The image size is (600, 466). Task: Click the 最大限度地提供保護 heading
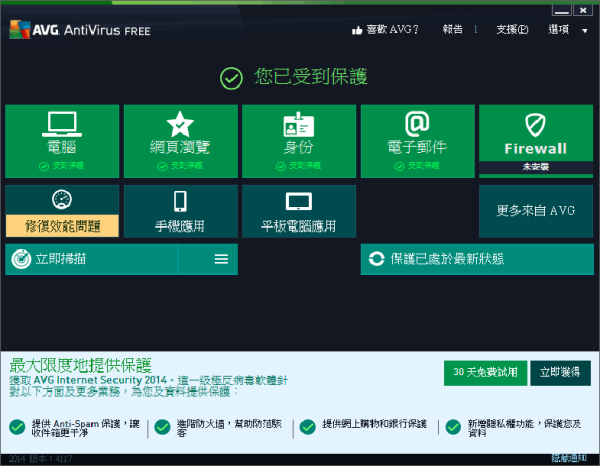[81, 366]
